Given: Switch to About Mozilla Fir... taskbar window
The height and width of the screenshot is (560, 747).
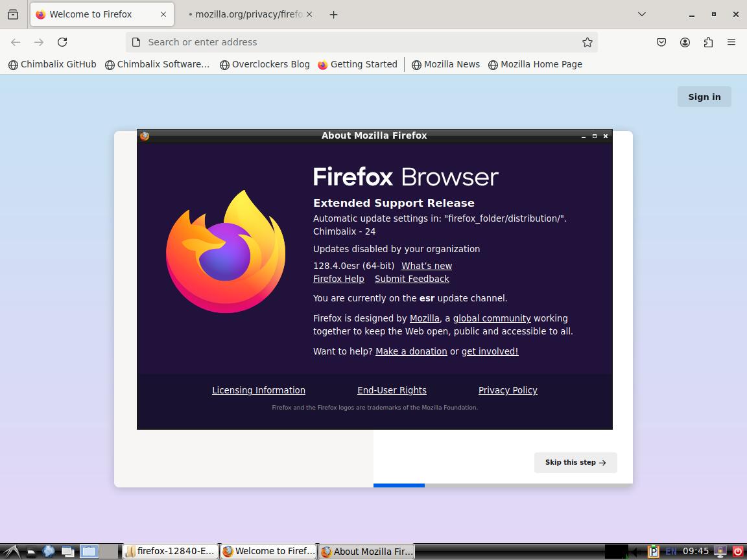Looking at the screenshot, I should pyautogui.click(x=366, y=552).
